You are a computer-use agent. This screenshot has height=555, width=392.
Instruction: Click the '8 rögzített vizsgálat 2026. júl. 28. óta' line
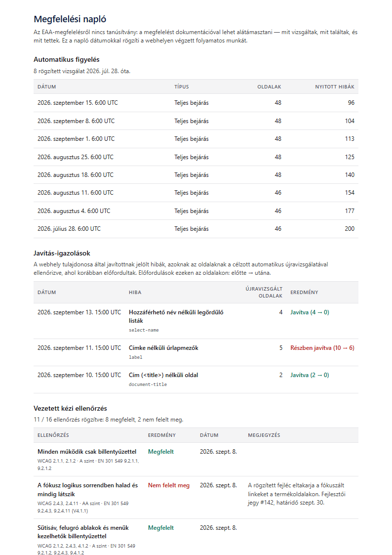point(82,71)
